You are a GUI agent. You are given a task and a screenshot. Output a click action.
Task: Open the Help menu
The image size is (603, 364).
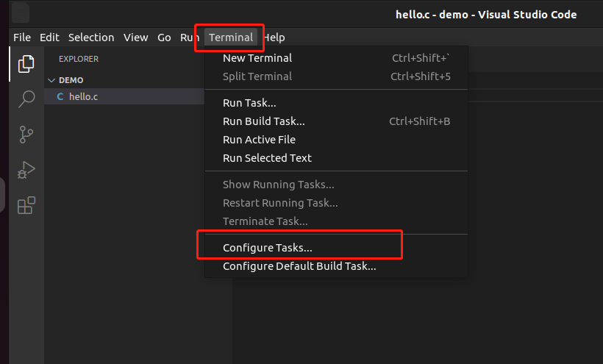[274, 38]
